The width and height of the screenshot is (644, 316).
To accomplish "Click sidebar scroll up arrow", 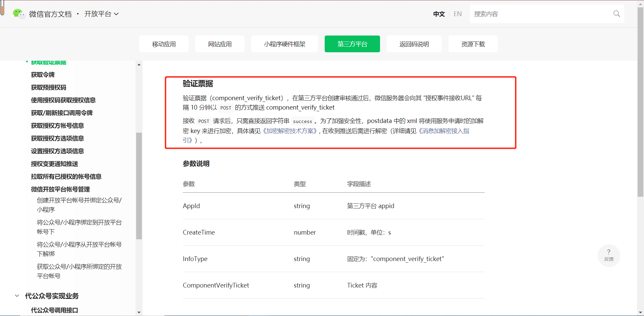I will click(x=139, y=64).
